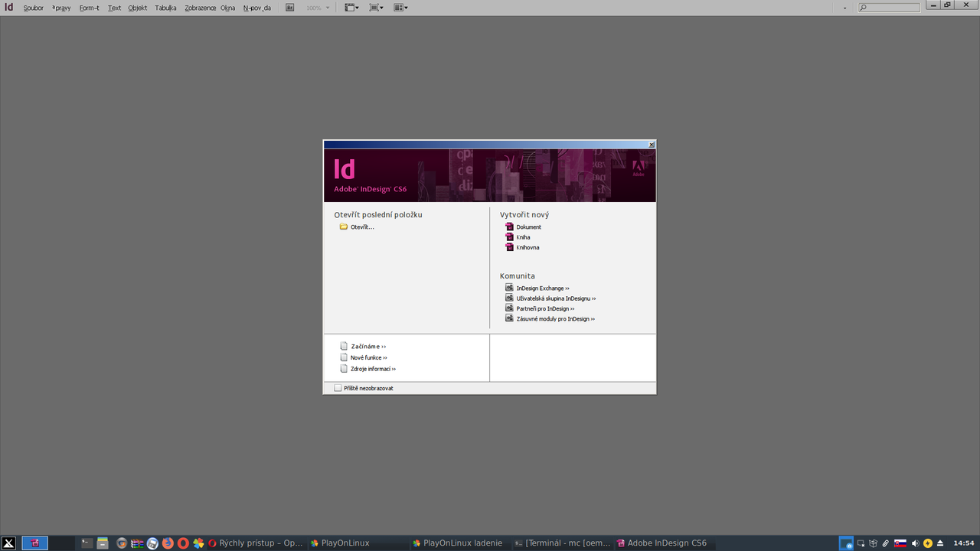The width and height of the screenshot is (980, 551).
Task: Close the welcome screen dialog
Action: tap(652, 145)
